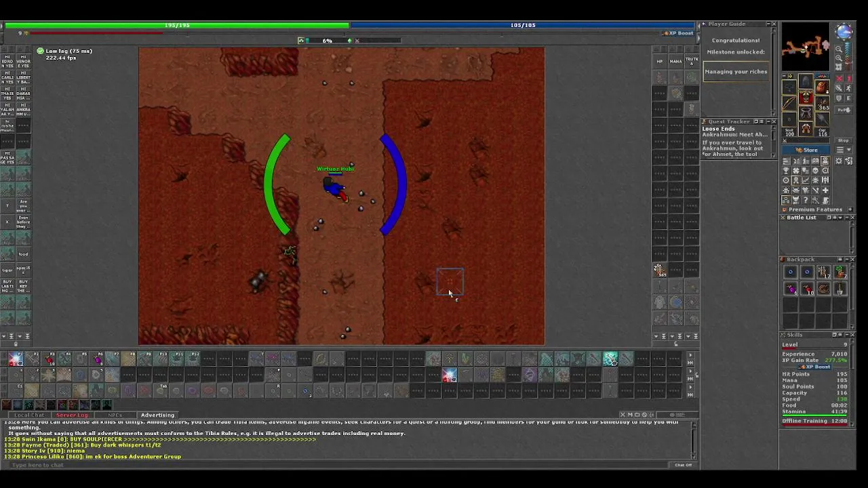Viewport: 868px width, 488px height.
Task: Select the shovel in Backpack
Action: (x=840, y=288)
